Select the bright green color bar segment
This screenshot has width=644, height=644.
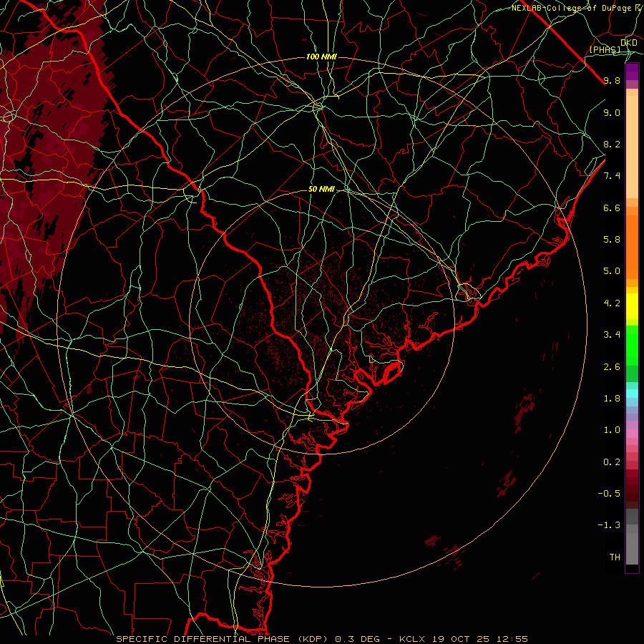(632, 346)
